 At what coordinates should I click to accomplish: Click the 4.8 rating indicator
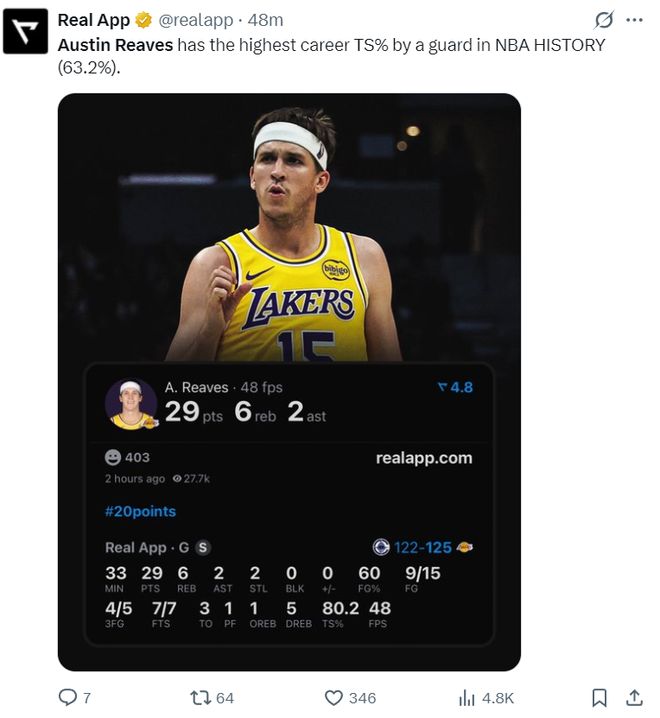coord(455,387)
